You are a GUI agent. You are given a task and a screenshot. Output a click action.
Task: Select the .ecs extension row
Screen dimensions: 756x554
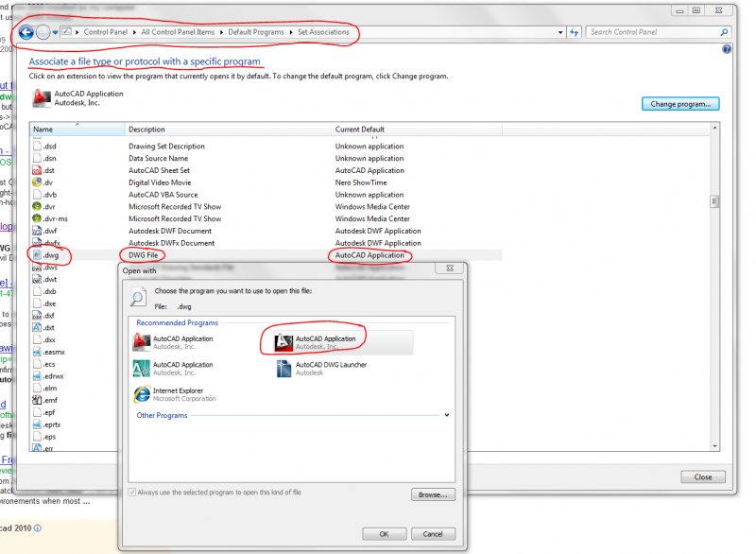click(x=75, y=364)
